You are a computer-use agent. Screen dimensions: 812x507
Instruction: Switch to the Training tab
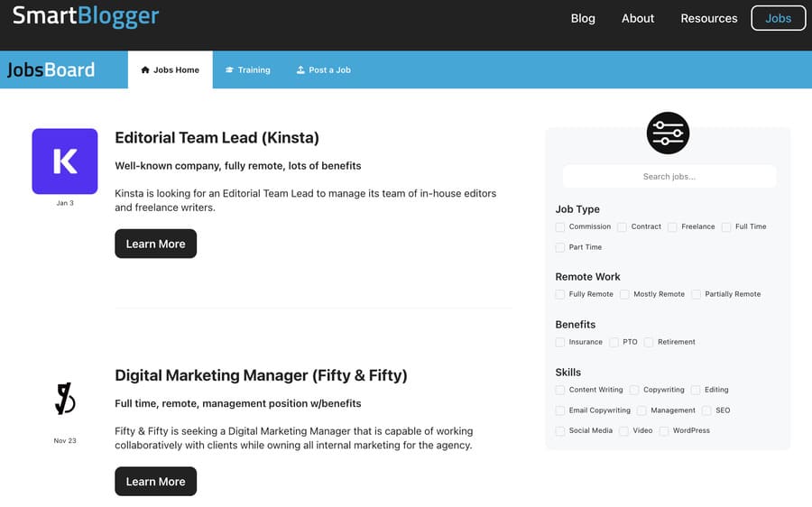[248, 69]
